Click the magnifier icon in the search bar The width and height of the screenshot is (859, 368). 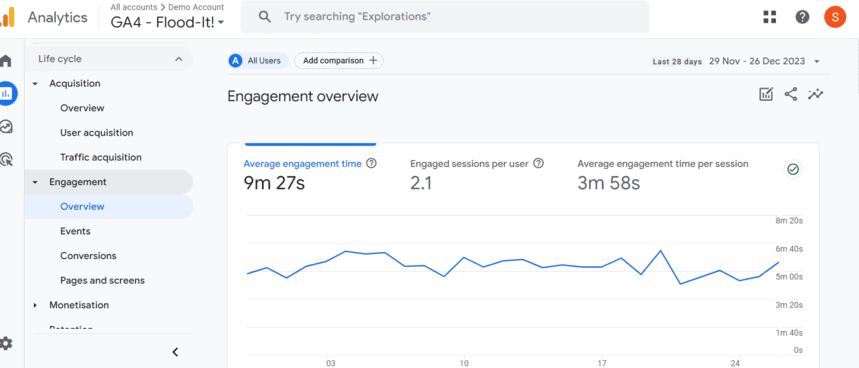(265, 16)
